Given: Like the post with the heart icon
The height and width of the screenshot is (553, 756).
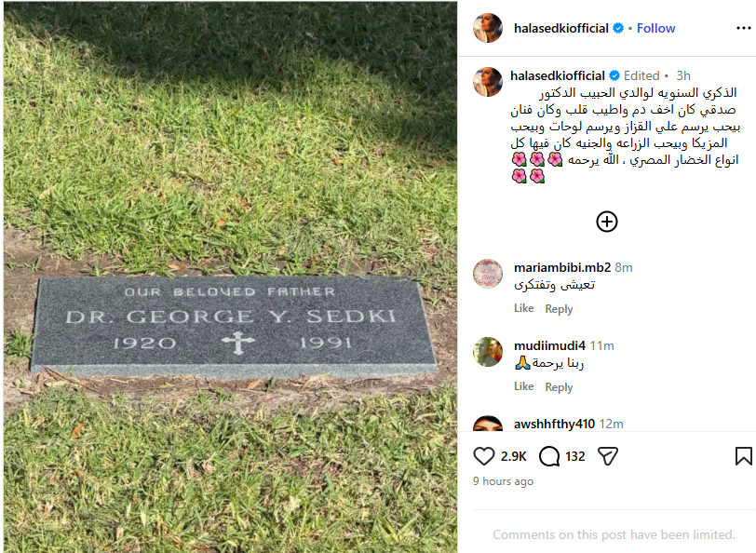Looking at the screenshot, I should (x=483, y=456).
